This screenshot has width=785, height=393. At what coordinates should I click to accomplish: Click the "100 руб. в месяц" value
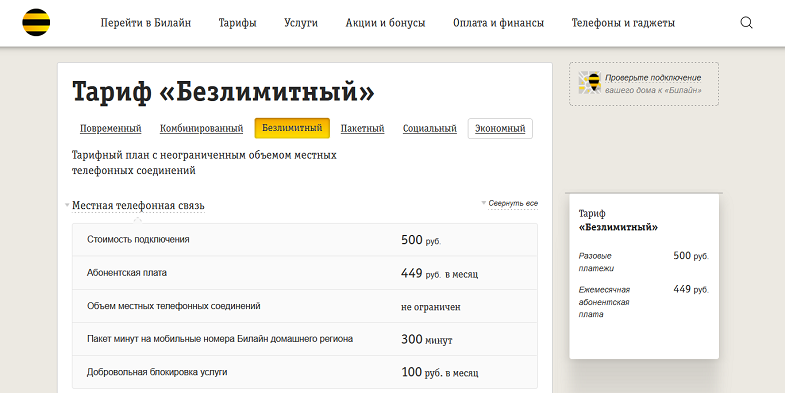click(x=440, y=372)
